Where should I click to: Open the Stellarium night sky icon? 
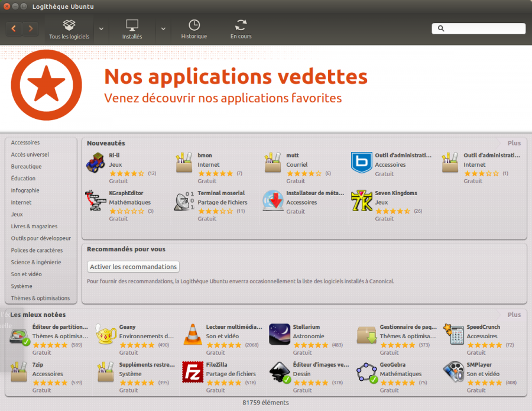point(280,334)
